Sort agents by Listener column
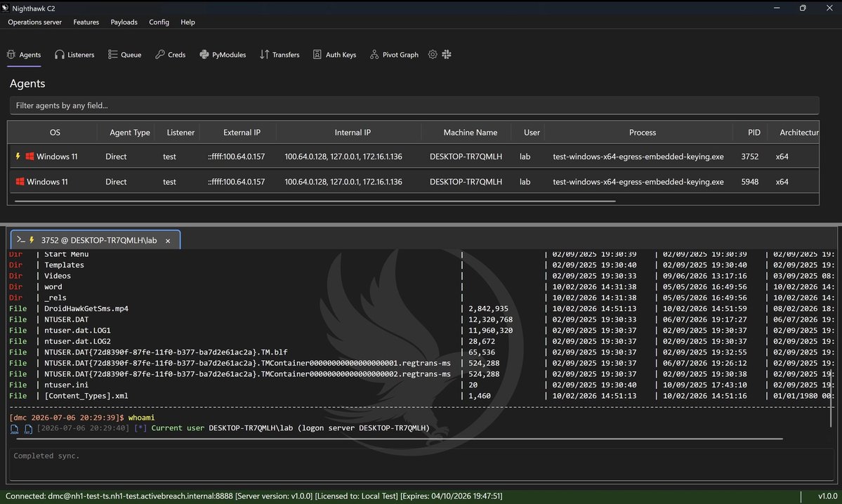Viewport: 842px width, 504px height. (x=180, y=132)
